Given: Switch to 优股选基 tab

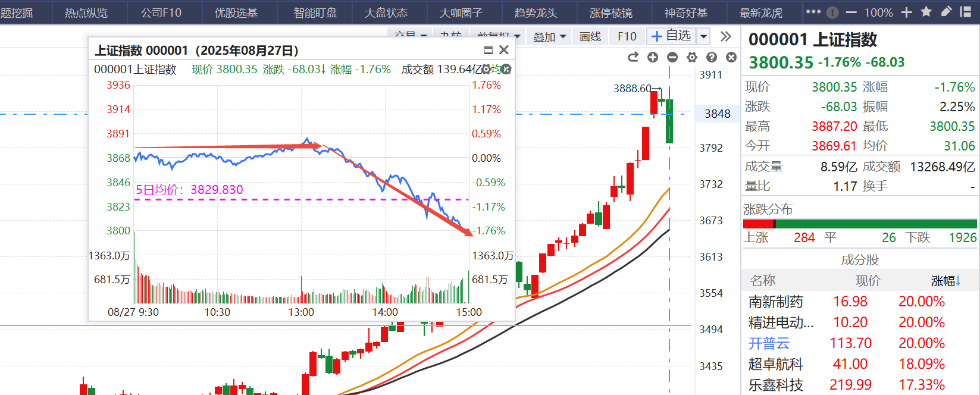Looking at the screenshot, I should click(236, 12).
